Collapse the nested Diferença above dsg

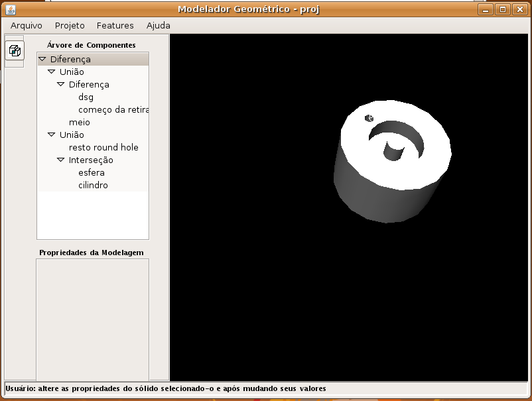tap(61, 84)
